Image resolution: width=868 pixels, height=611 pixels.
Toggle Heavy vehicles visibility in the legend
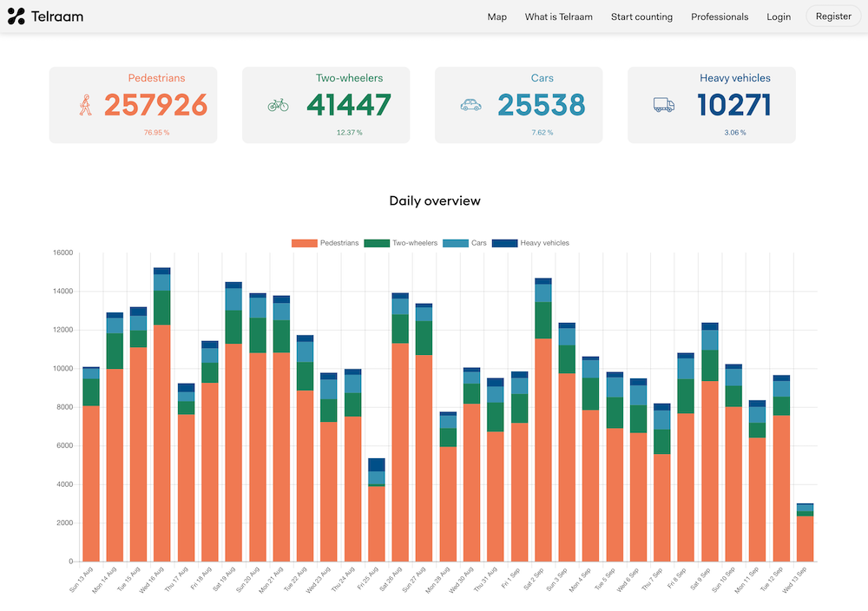(x=543, y=243)
